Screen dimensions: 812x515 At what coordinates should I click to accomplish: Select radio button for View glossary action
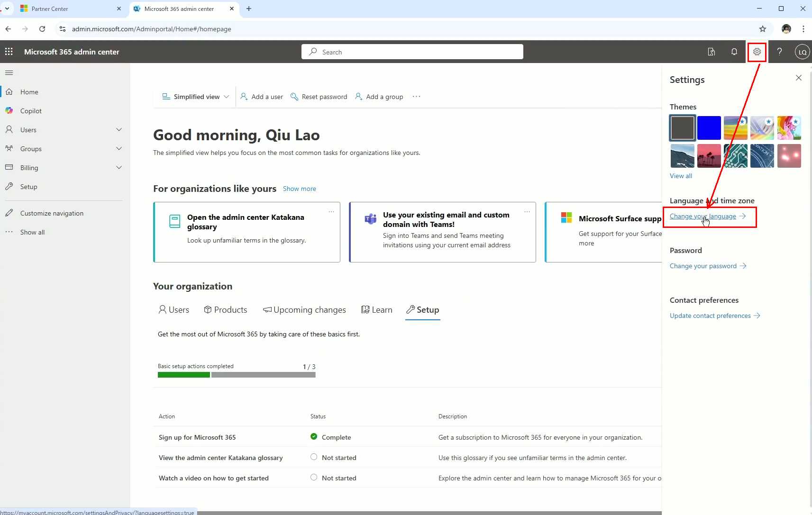(314, 457)
